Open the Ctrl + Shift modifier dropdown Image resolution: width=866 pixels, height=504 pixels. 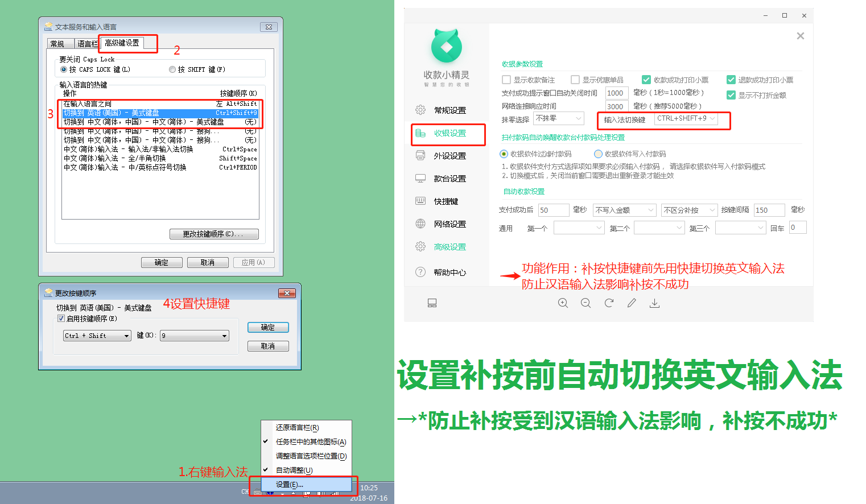coord(97,336)
